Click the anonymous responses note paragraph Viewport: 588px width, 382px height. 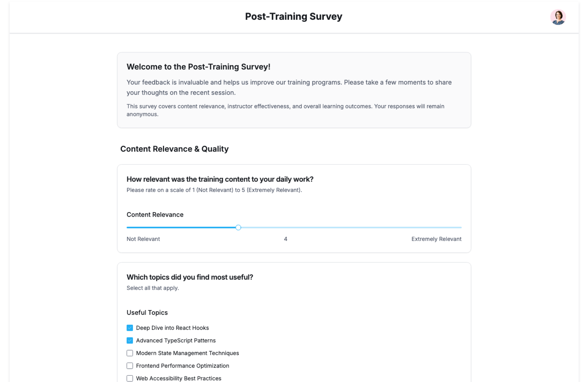285,110
